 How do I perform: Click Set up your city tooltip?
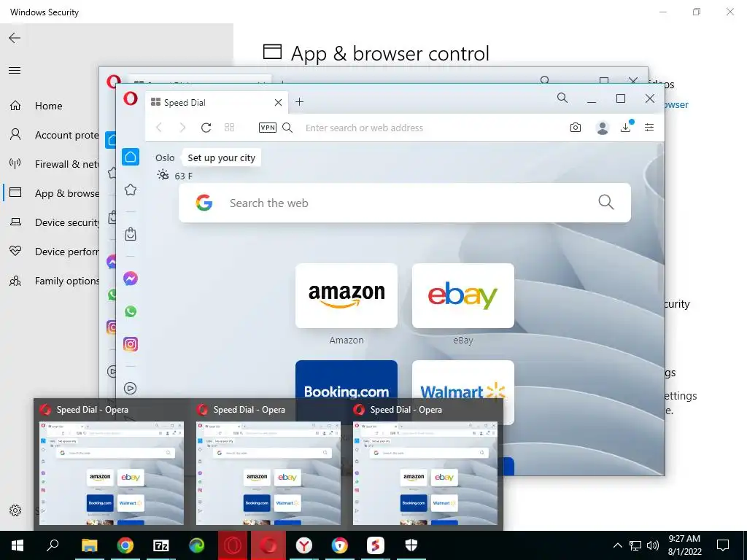221,157
